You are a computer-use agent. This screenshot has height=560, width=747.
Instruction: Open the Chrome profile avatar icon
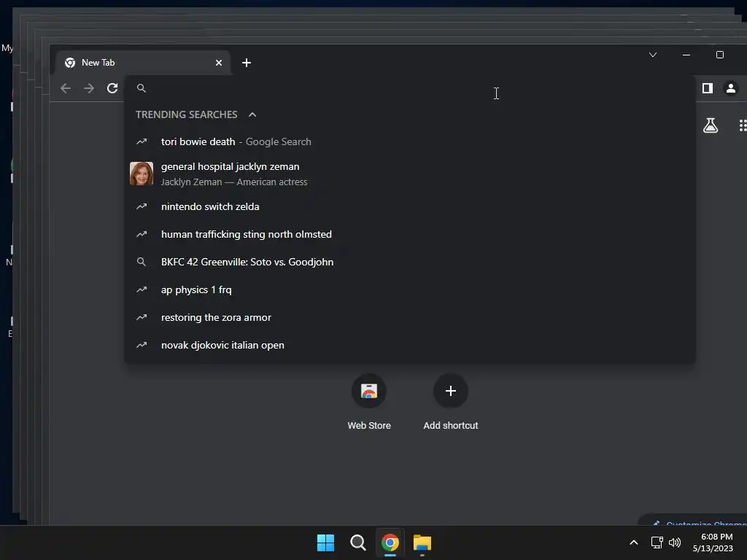point(731,88)
